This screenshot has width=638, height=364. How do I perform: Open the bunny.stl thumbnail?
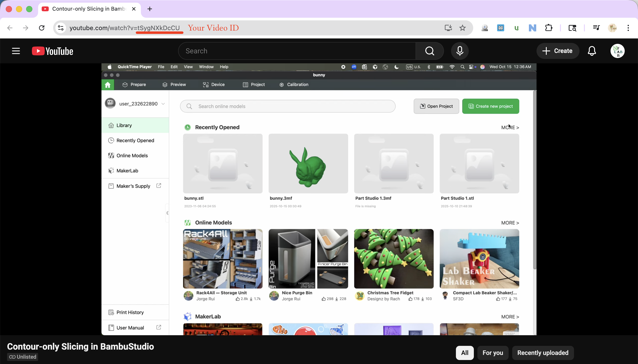tap(223, 163)
